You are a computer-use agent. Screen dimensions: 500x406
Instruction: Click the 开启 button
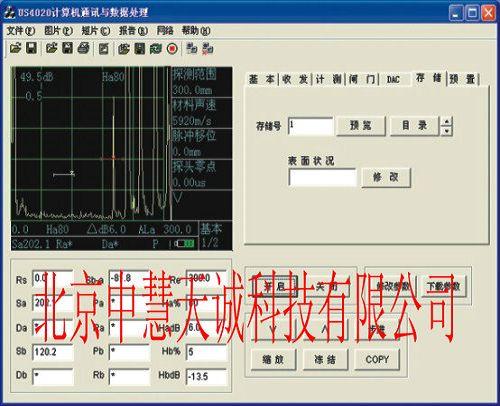tap(275, 286)
